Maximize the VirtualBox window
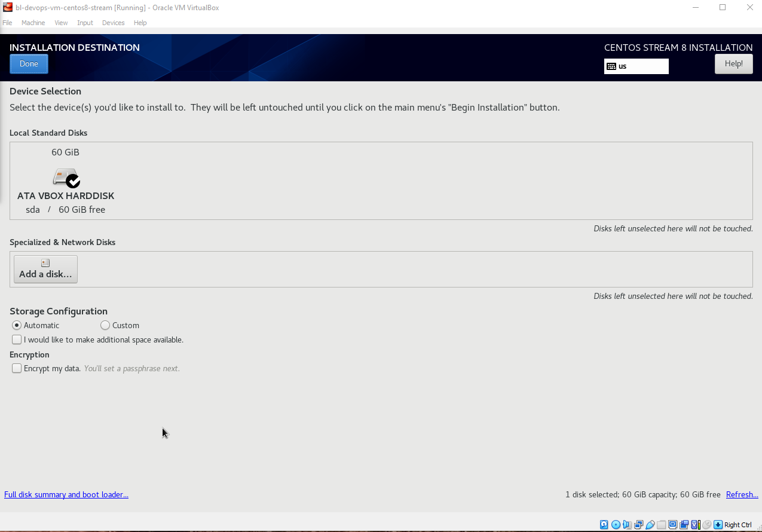The image size is (762, 532). point(723,7)
